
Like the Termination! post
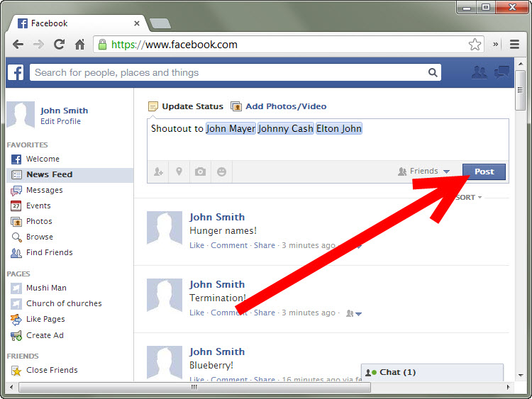tap(196, 313)
